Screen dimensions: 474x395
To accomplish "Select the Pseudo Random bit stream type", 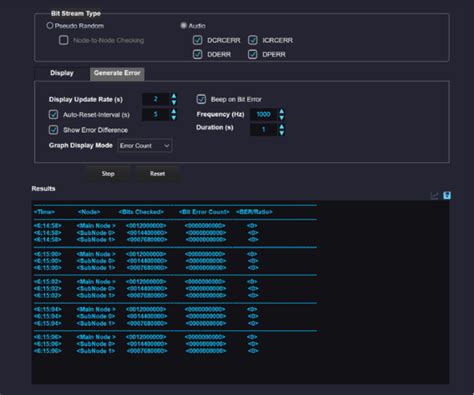I will point(50,26).
